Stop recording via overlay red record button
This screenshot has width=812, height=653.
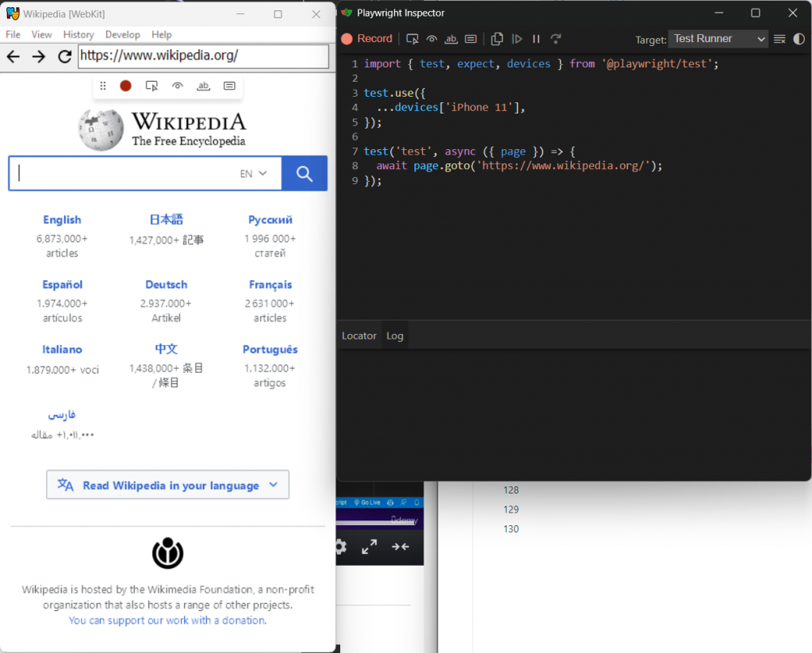[125, 86]
